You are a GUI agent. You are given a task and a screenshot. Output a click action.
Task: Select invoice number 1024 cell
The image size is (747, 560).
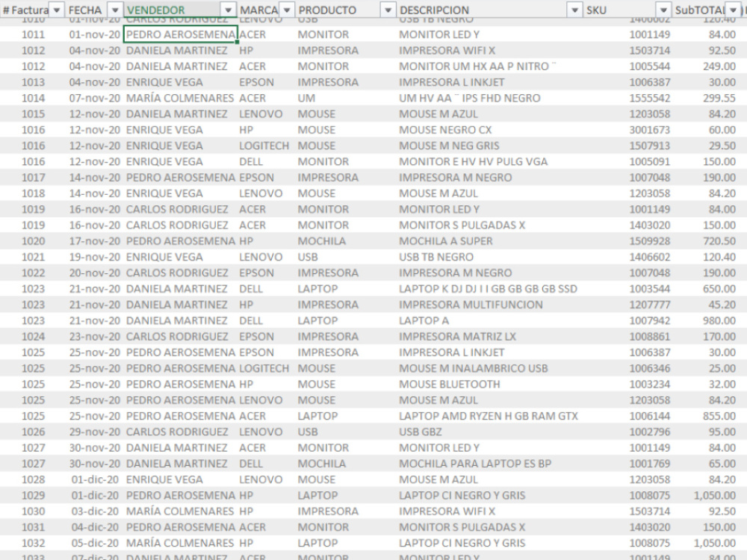[x=34, y=337]
